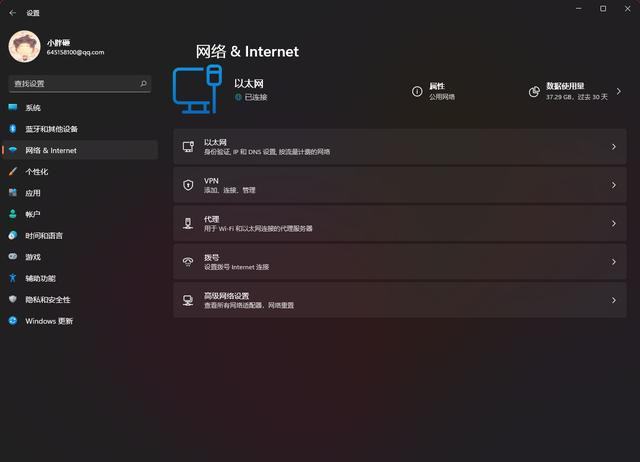The width and height of the screenshot is (640, 462).
Task: Click the 蓝牙和其他设备 Bluetooth icon
Action: pyautogui.click(x=13, y=129)
